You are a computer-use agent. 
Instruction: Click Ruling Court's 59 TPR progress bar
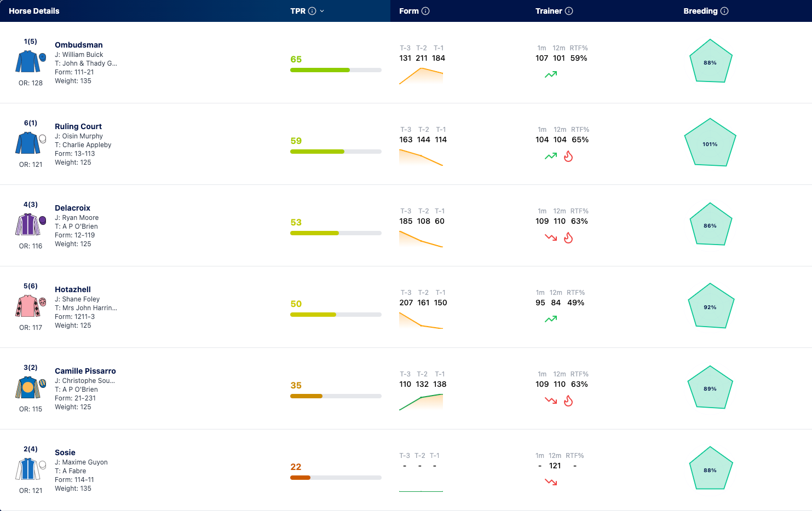click(x=336, y=152)
